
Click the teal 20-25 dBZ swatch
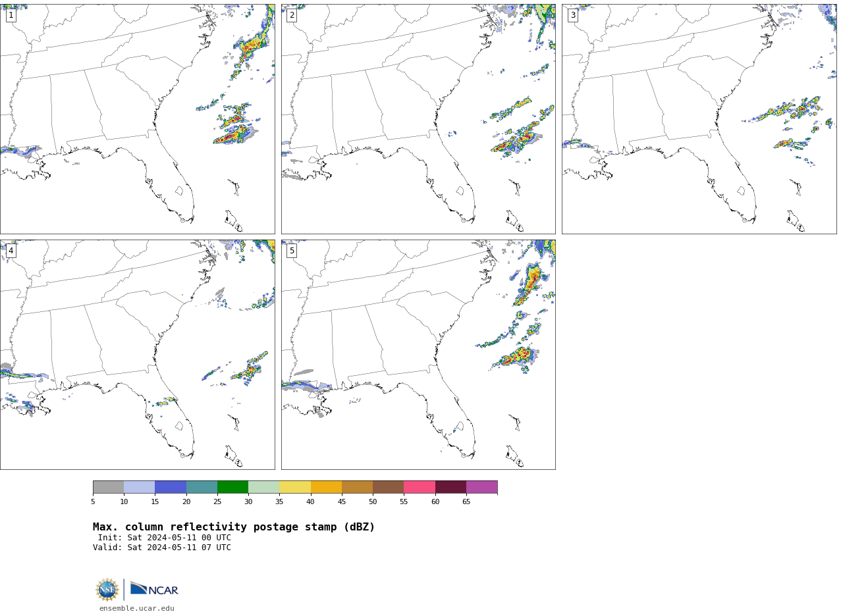coord(202,487)
